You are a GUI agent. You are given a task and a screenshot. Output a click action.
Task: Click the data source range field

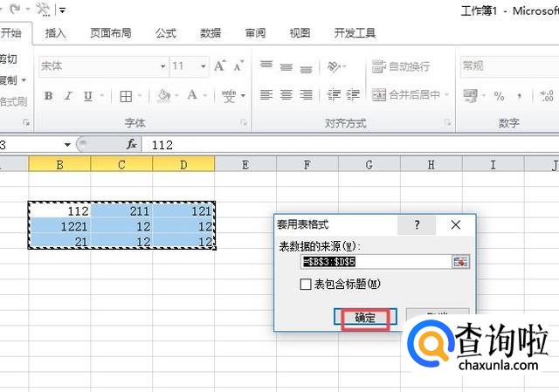point(376,262)
